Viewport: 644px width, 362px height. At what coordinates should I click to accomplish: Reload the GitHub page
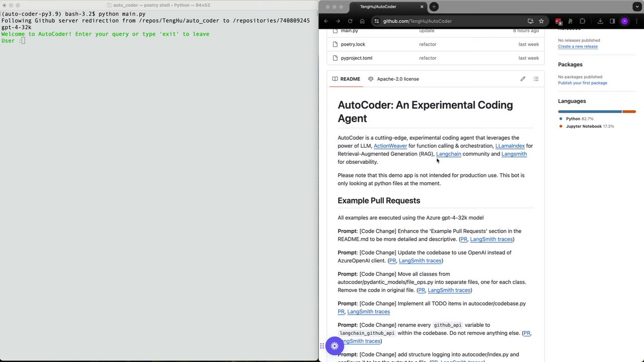[350, 21]
